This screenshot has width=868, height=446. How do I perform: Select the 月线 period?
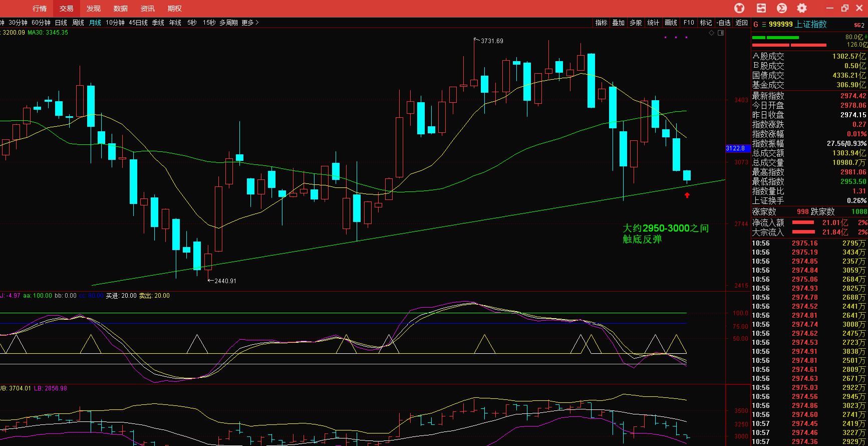(x=95, y=23)
